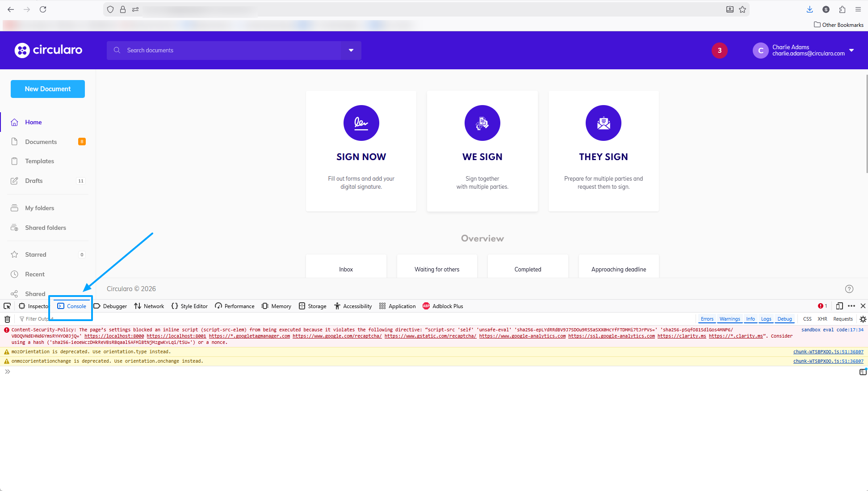The height and width of the screenshot is (491, 868).
Task: Enable the XHR requests filter
Action: (822, 319)
